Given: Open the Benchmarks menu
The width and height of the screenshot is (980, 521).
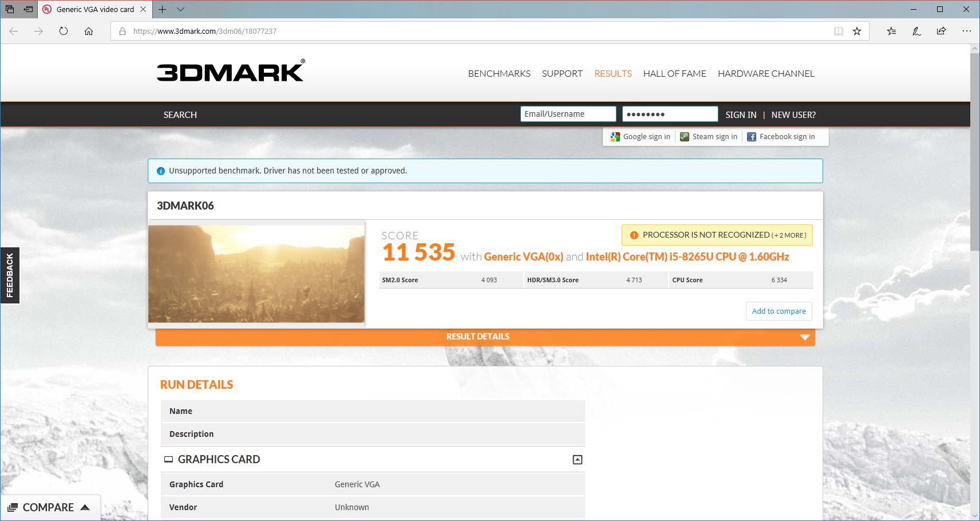Looking at the screenshot, I should pyautogui.click(x=499, y=74).
